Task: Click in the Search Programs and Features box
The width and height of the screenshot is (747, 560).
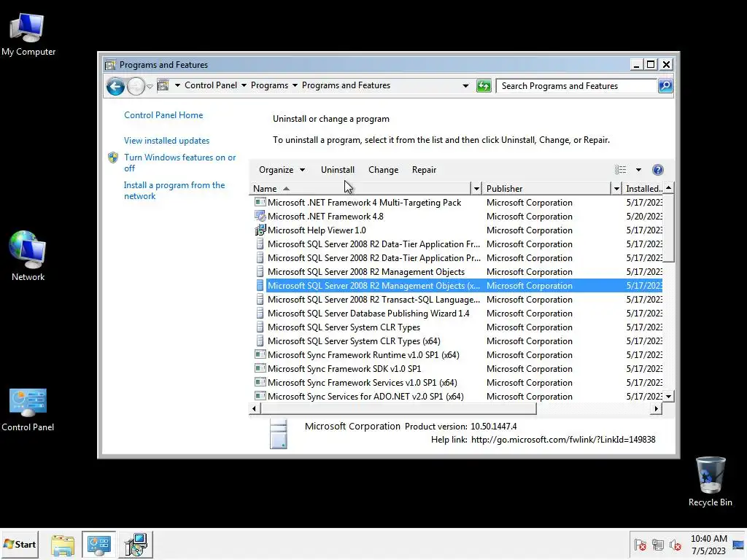Action: coord(576,86)
